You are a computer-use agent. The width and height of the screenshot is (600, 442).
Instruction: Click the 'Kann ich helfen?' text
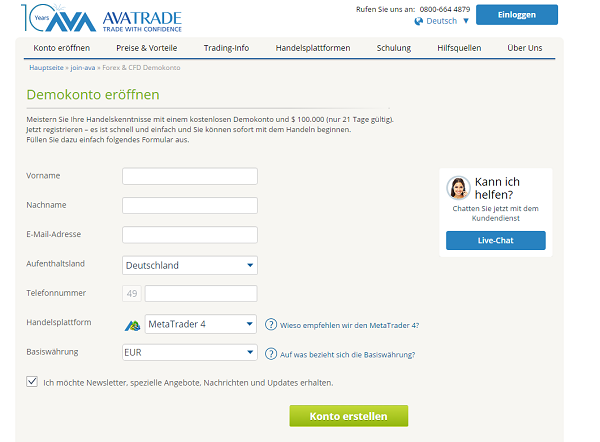tap(497, 188)
